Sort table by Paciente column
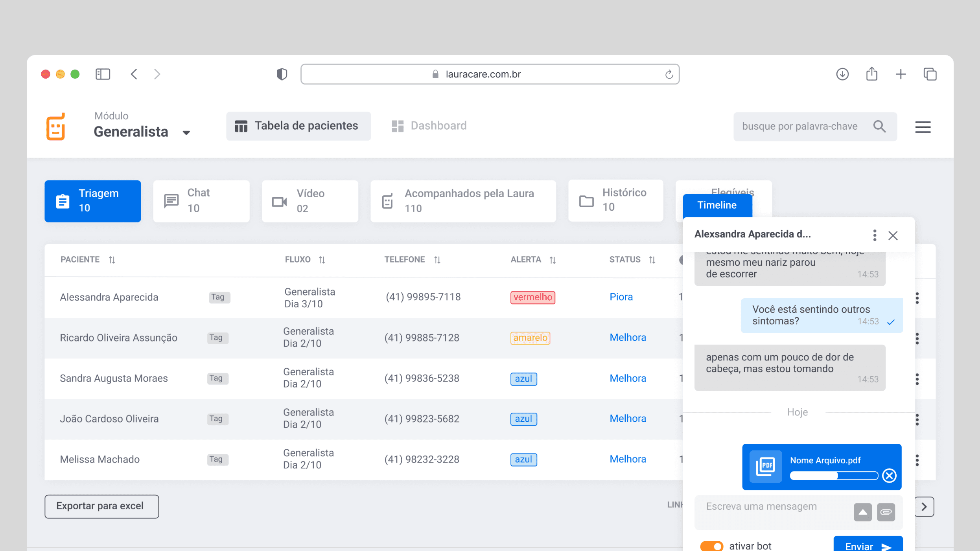Image resolution: width=980 pixels, height=551 pixels. click(112, 260)
